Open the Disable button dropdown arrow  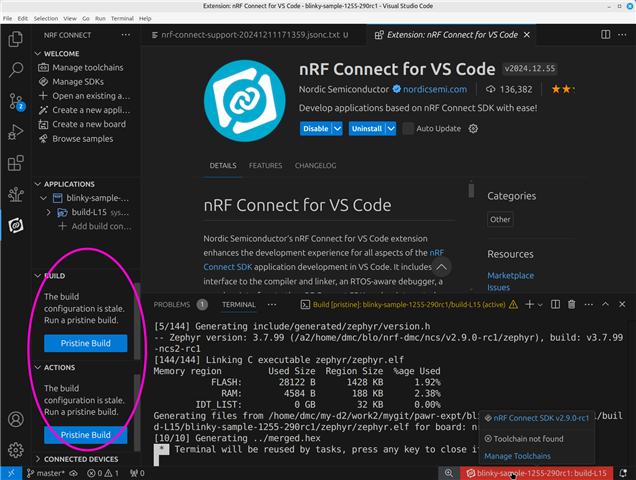(x=337, y=129)
